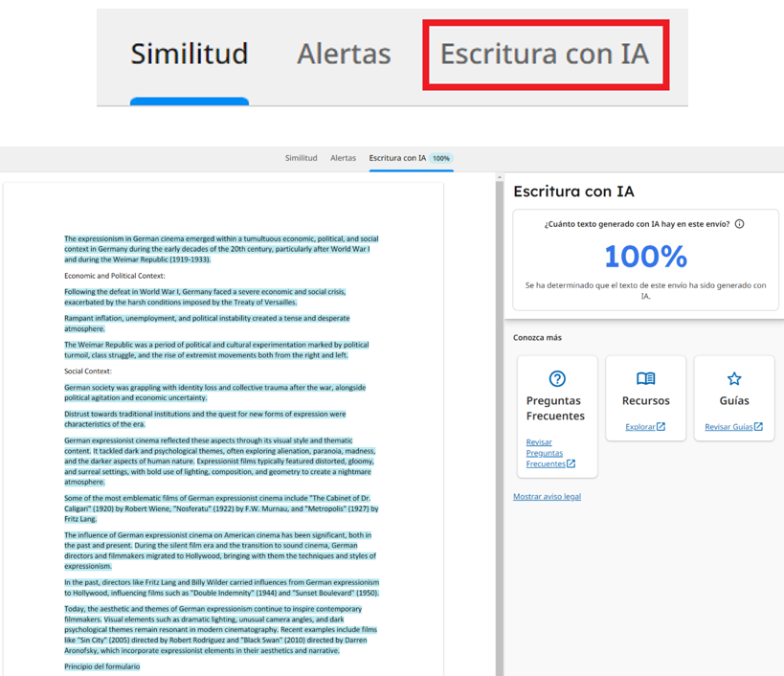Click the star icon in the Guías card
The height and width of the screenshot is (676, 784).
pyautogui.click(x=733, y=379)
